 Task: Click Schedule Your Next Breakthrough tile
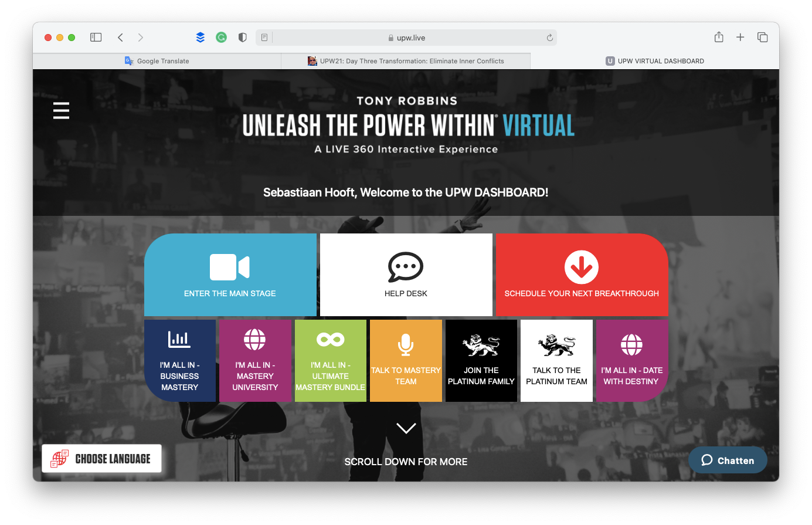coord(582,275)
